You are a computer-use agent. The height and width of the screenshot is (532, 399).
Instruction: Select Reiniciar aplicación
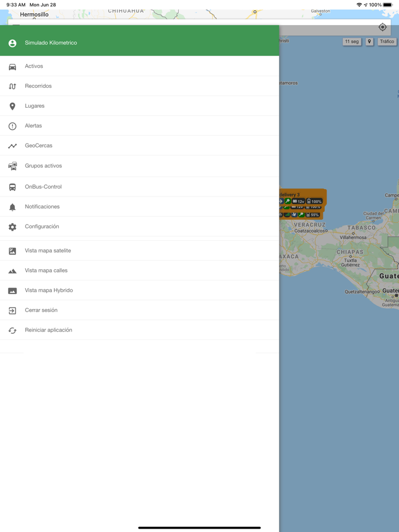[x=140, y=330]
